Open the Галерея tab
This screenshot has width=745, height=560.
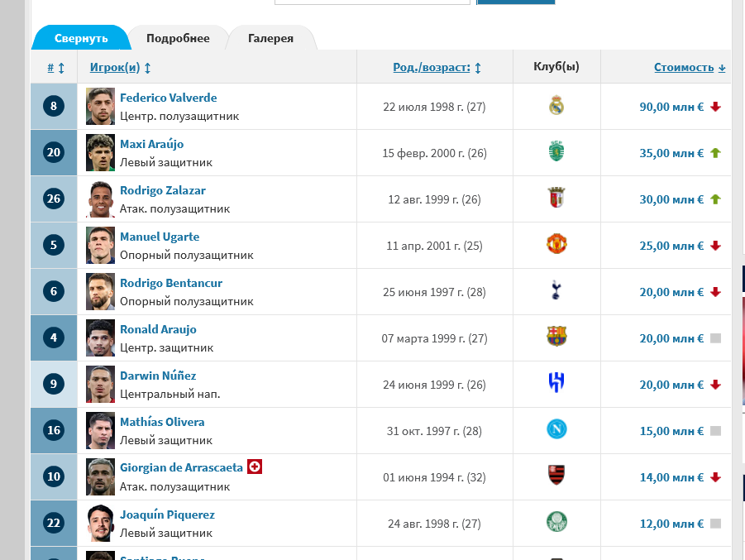[271, 38]
